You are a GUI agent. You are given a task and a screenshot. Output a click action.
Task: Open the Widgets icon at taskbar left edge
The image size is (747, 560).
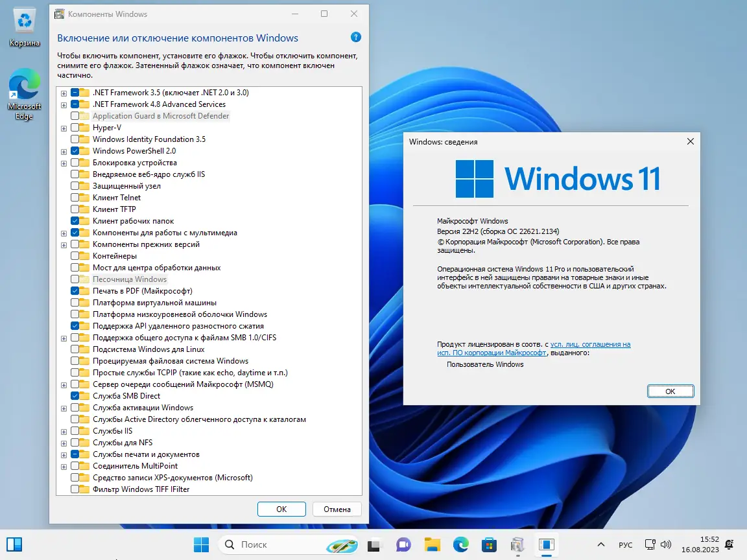[14, 544]
